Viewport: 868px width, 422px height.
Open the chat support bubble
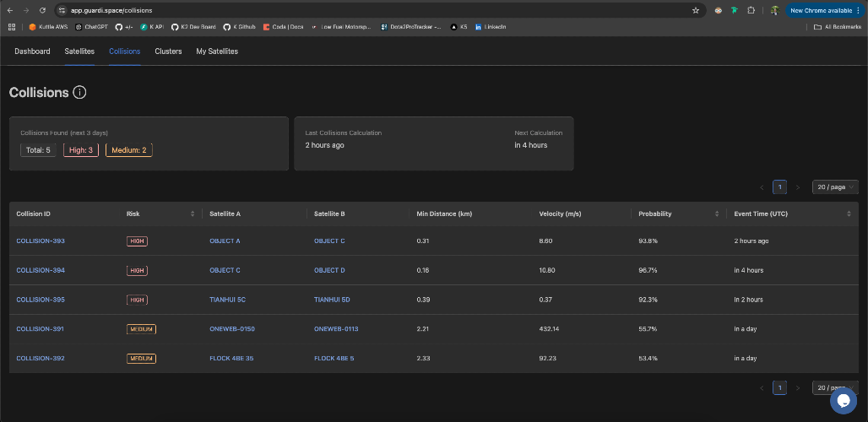pyautogui.click(x=843, y=400)
